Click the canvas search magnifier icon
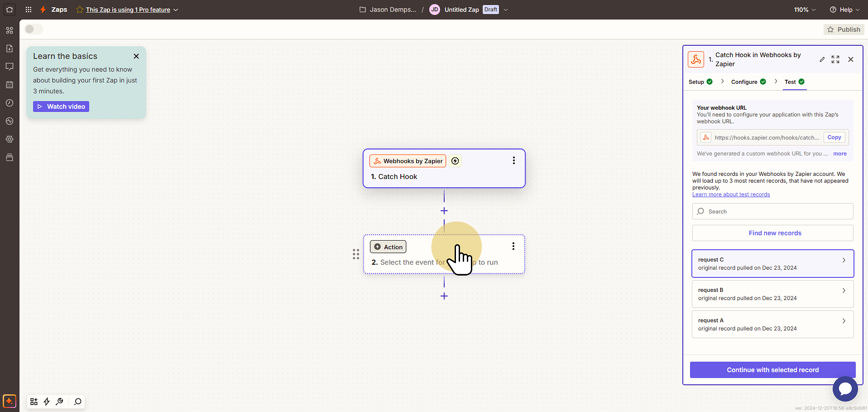 coord(78,402)
